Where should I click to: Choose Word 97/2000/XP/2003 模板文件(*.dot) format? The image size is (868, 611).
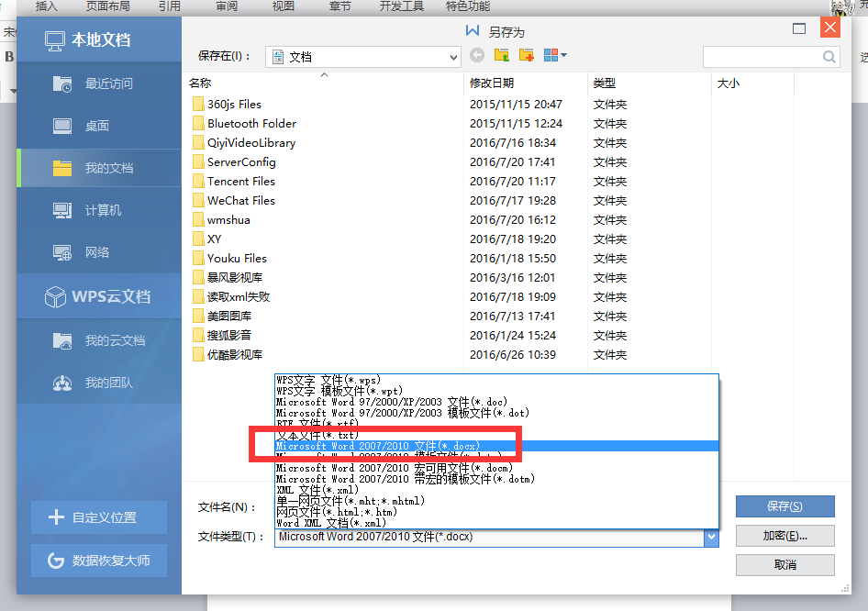pos(496,413)
